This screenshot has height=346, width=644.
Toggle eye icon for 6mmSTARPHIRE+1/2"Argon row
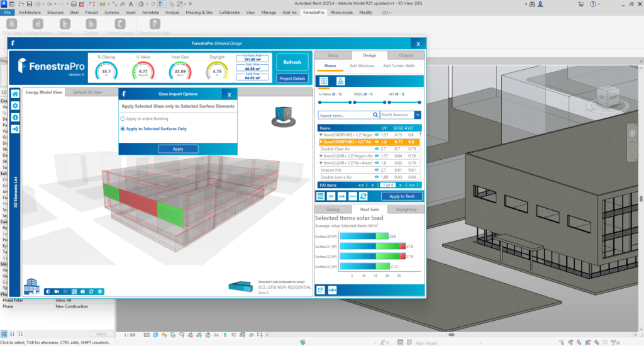pos(377,135)
